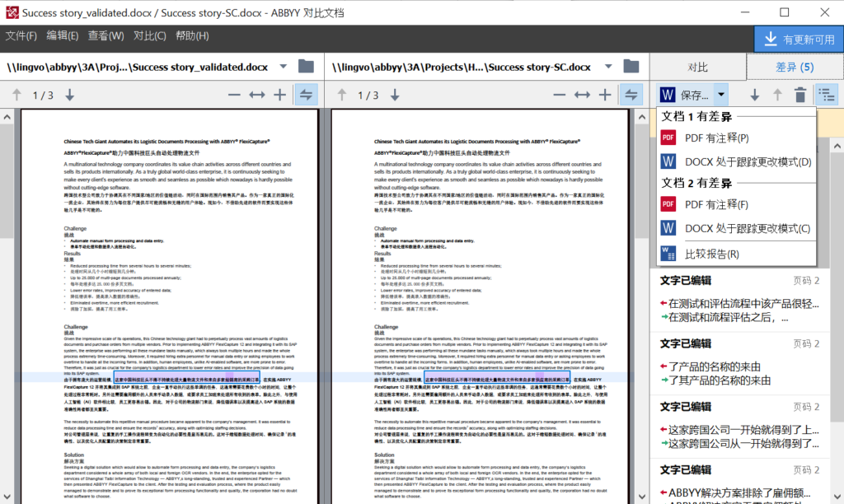Click the 保存... Word save button
Screen dimensions: 844x504
[685, 95]
